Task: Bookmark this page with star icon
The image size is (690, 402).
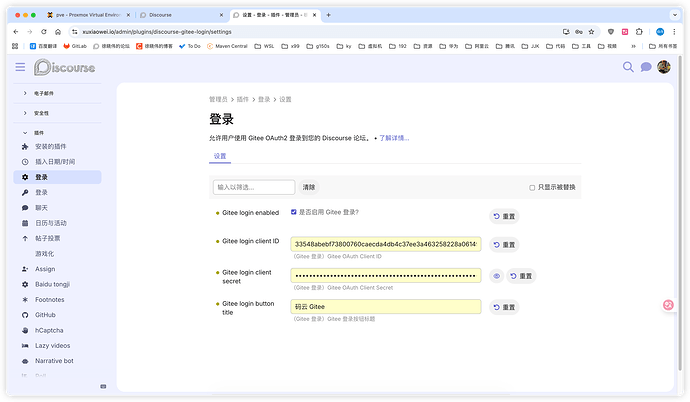Action: point(583,32)
